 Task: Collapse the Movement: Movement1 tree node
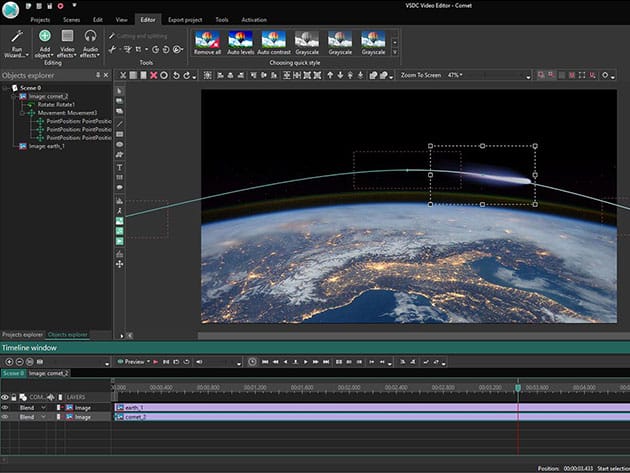pos(20,113)
